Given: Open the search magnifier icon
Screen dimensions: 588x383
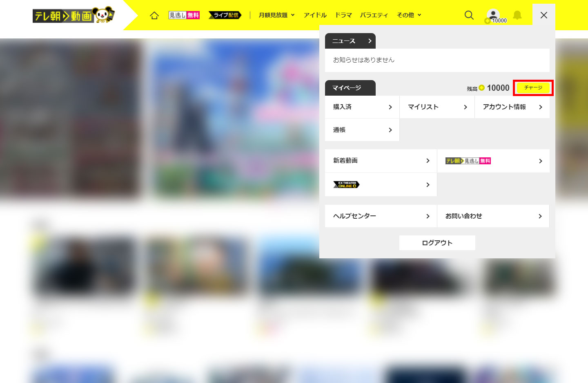Looking at the screenshot, I should pos(469,15).
